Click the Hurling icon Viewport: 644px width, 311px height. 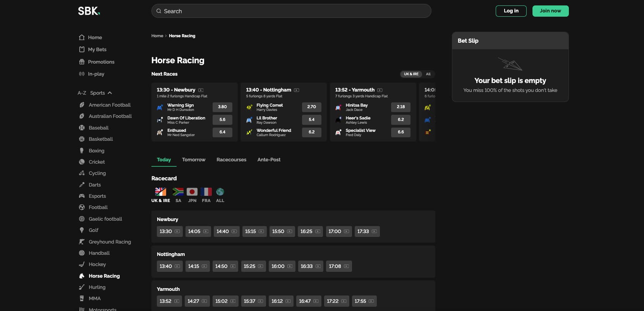coord(82,287)
